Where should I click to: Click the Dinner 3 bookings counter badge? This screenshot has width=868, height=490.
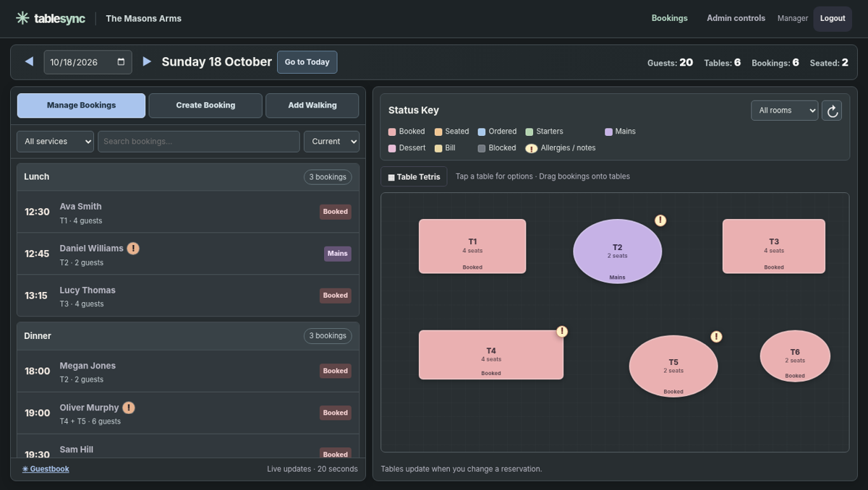(x=328, y=336)
